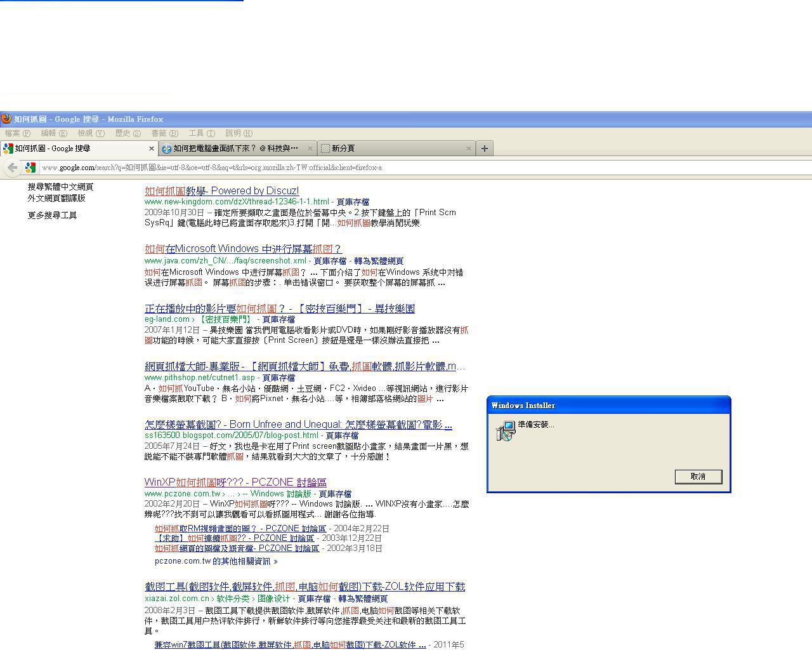Click pczone.com.tw 的其他相關資訊 » link
The image size is (812, 650).
[216, 561]
